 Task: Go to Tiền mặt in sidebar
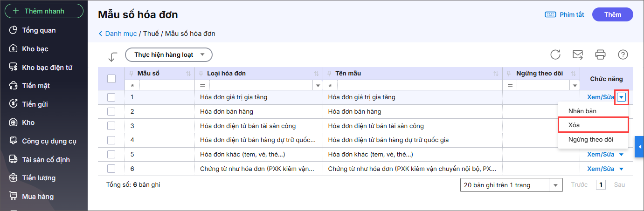pyautogui.click(x=36, y=86)
